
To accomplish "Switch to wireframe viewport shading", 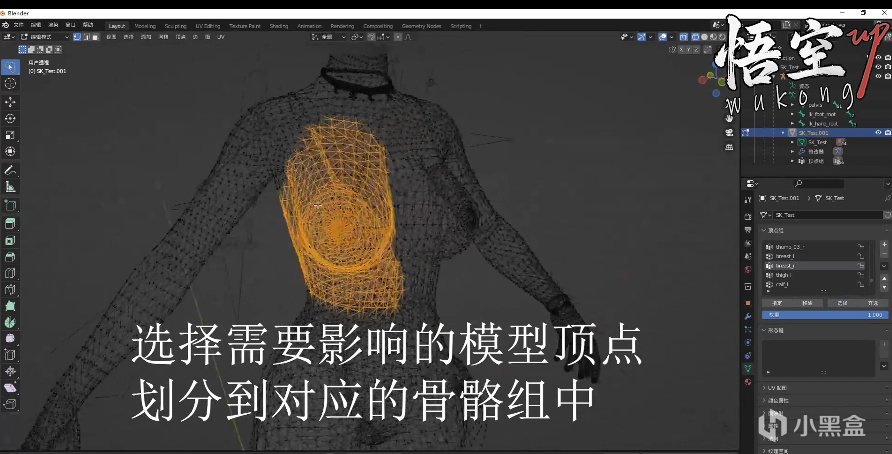I will tap(695, 37).
